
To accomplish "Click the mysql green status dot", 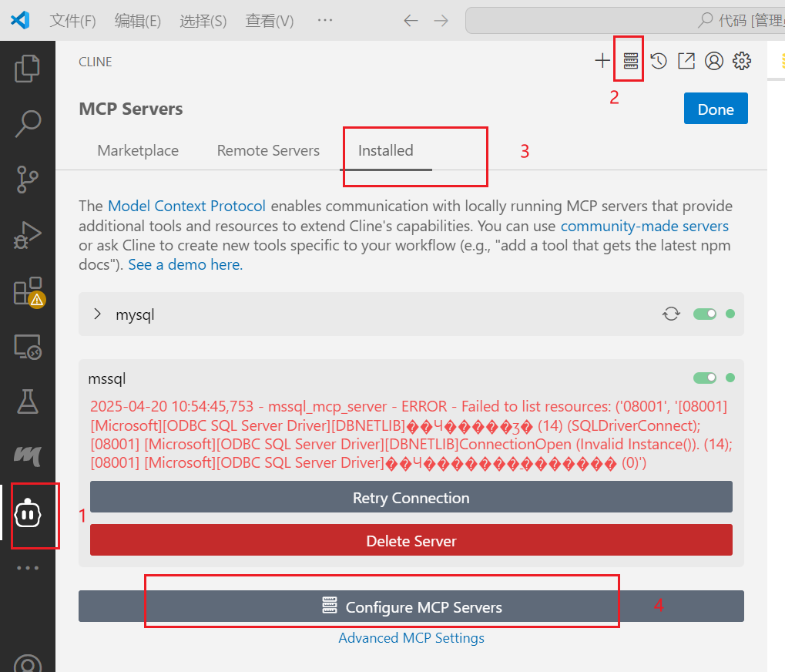I will pos(730,314).
